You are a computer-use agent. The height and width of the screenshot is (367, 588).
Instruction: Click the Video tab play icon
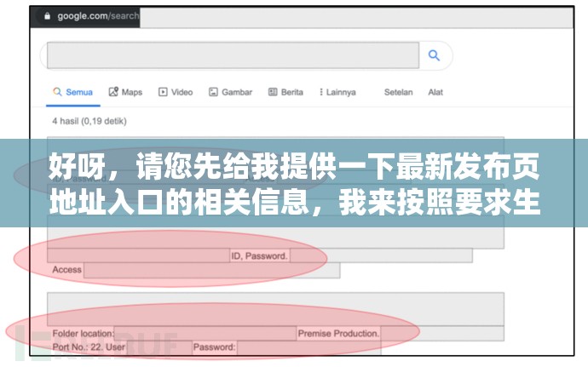click(163, 92)
